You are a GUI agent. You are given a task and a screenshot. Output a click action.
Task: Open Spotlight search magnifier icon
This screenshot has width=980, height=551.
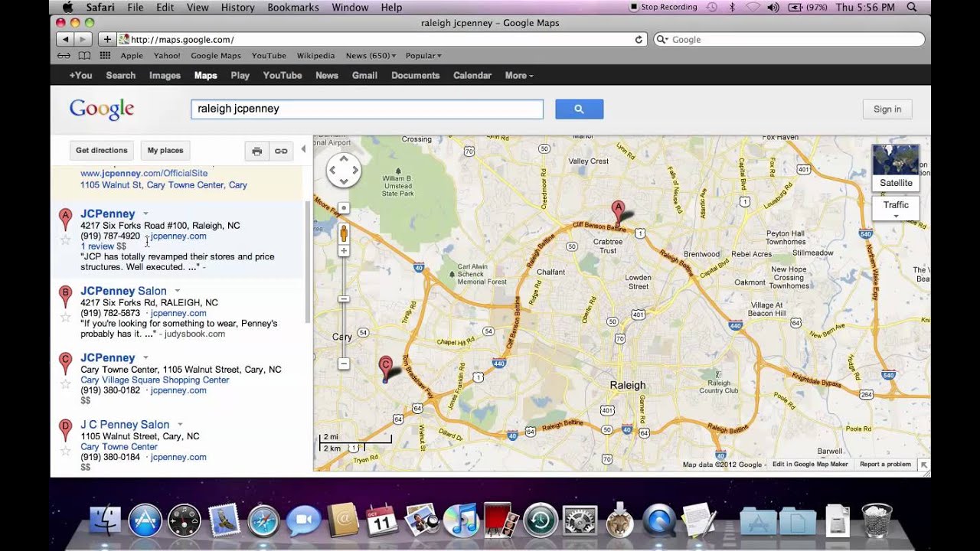pos(911,7)
